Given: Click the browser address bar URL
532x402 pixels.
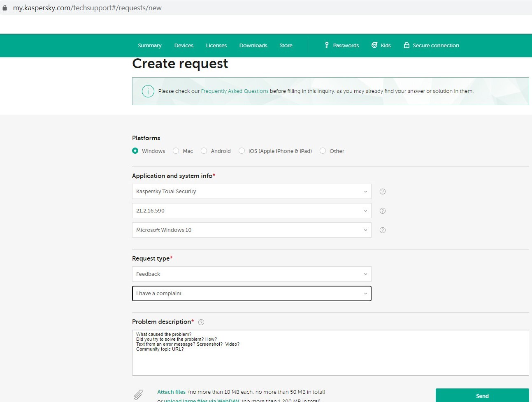Looking at the screenshot, I should tap(87, 8).
